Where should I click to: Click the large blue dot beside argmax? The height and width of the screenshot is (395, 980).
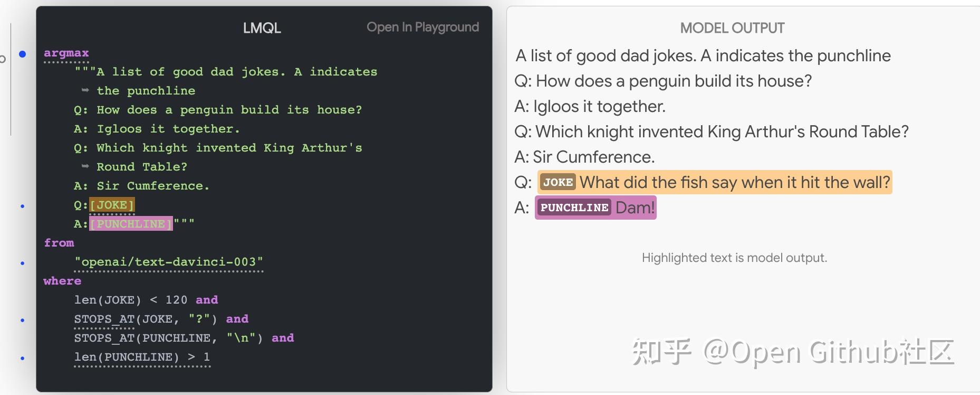23,54
